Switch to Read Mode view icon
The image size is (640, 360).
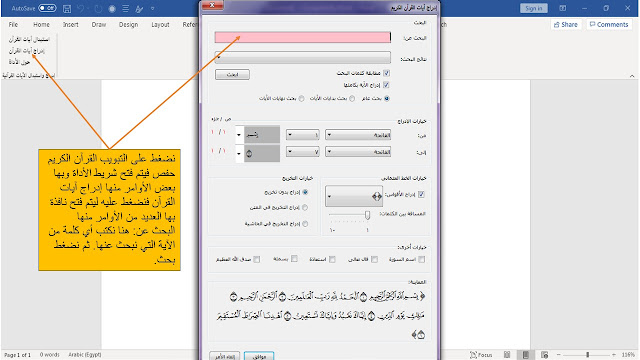(507, 355)
